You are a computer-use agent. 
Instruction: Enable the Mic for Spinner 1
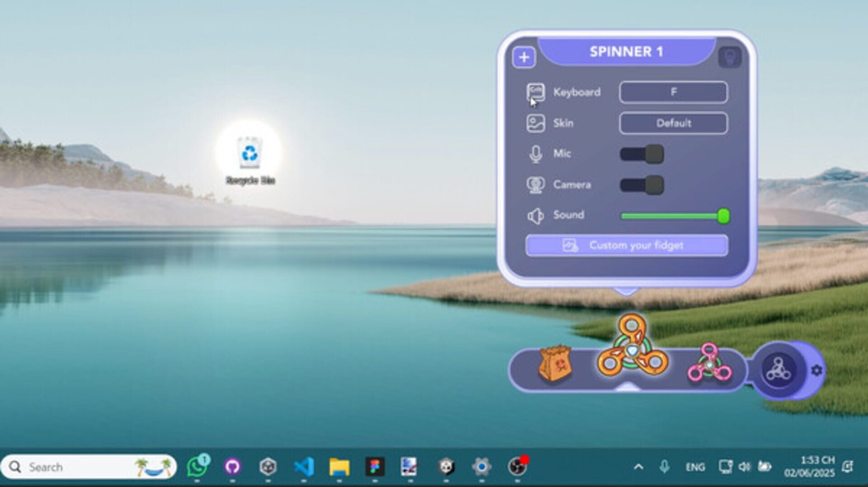point(641,154)
